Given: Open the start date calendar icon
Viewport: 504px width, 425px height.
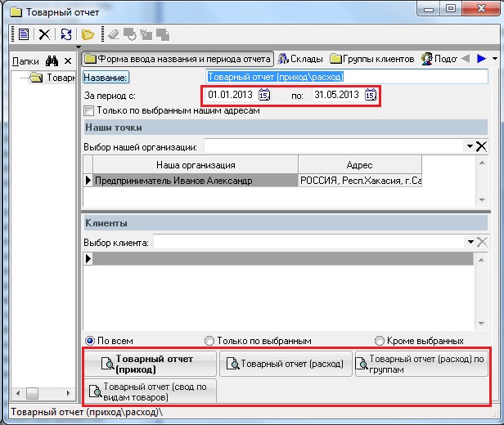Looking at the screenshot, I should tap(264, 95).
